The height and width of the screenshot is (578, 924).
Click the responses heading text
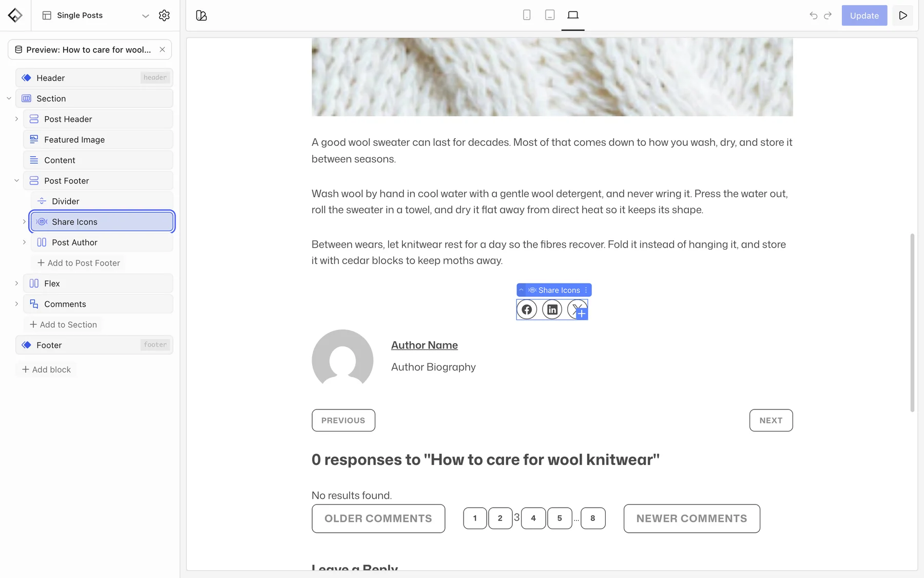[x=485, y=459]
